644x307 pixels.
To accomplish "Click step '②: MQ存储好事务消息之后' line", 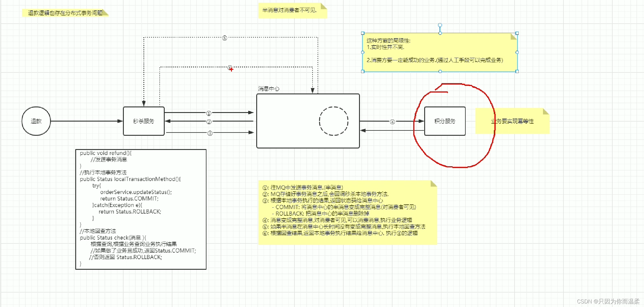I will (326, 194).
